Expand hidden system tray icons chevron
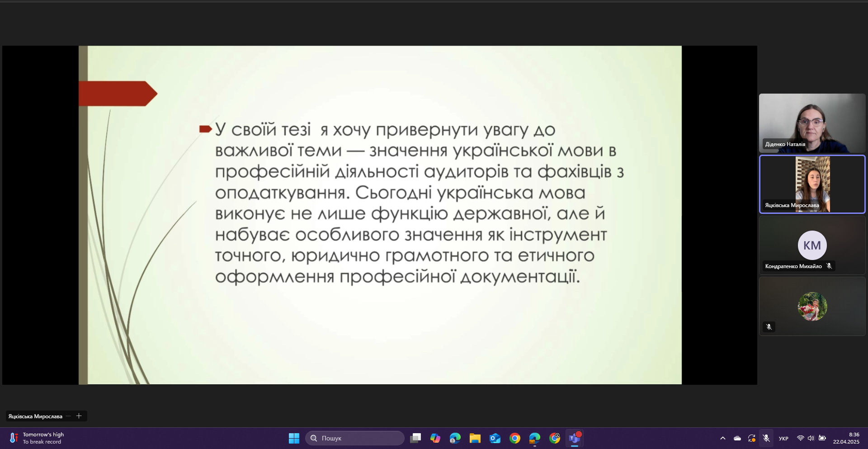The width and height of the screenshot is (868, 449). (x=723, y=438)
